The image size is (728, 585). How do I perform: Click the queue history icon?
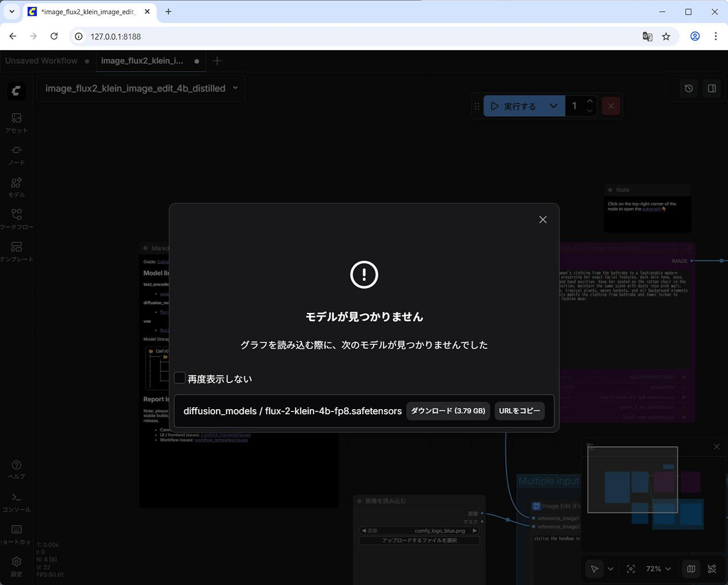[x=689, y=88]
